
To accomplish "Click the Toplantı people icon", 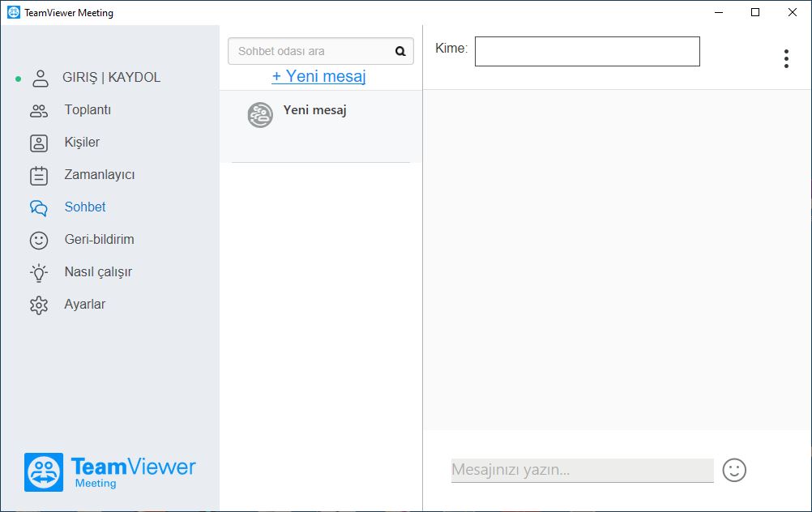I will click(39, 110).
